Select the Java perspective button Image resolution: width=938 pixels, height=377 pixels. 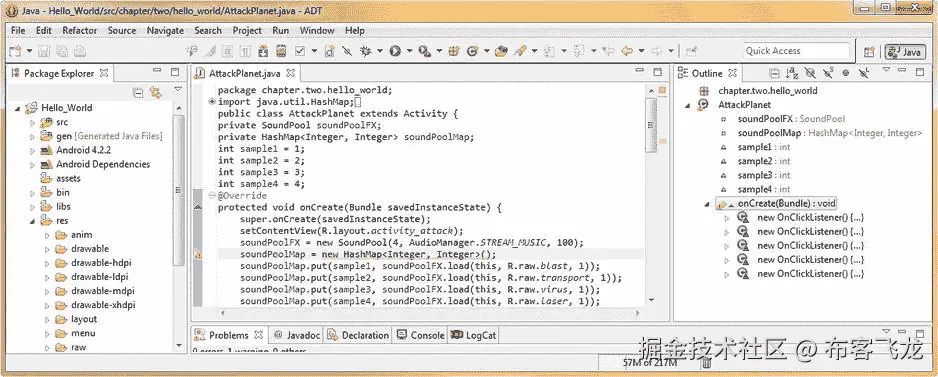[904, 52]
